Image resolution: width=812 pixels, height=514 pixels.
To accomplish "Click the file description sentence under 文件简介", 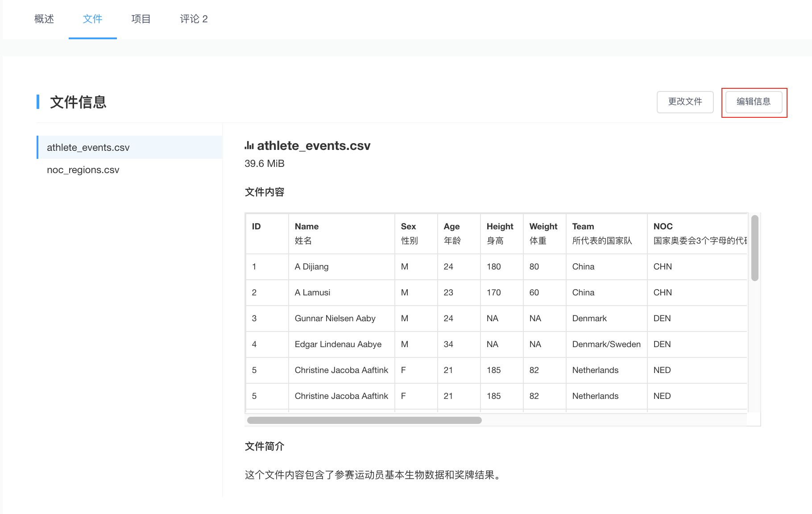I will [374, 475].
